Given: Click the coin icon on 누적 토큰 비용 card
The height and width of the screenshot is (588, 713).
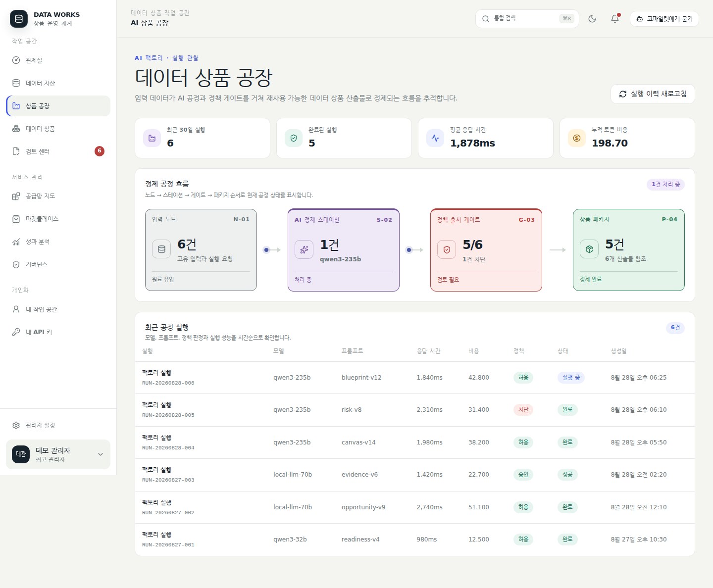Looking at the screenshot, I should [x=577, y=138].
